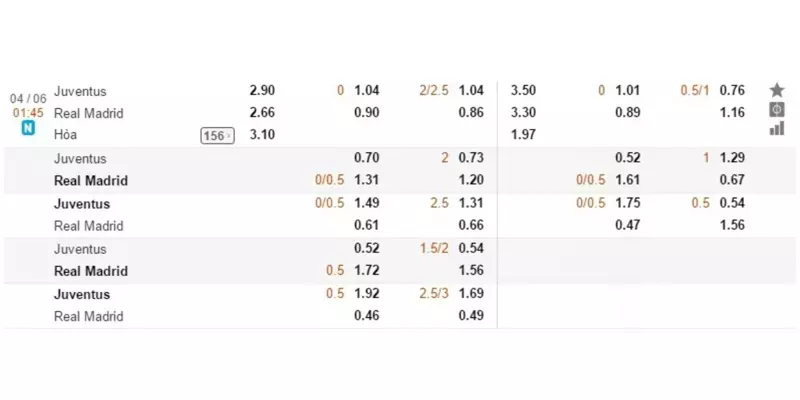The image size is (800, 400).
Task: Click the stopwatch icon beside the match
Action: [x=777, y=110]
